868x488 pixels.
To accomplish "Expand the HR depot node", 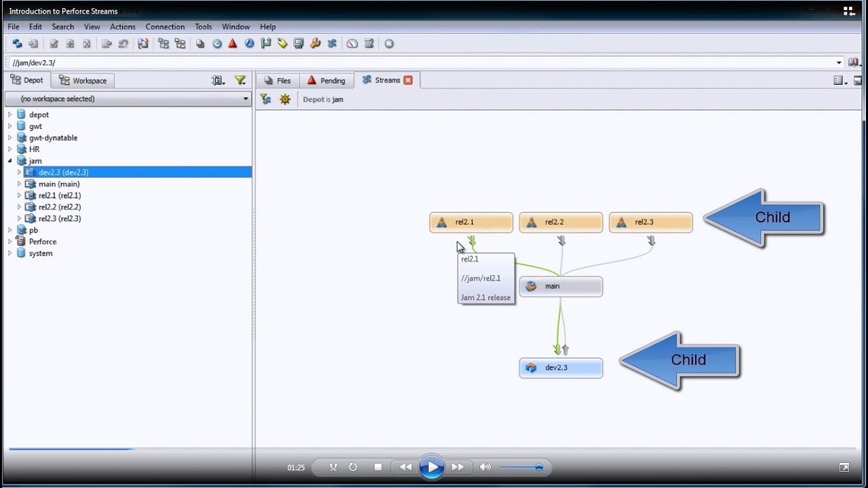I will [9, 149].
